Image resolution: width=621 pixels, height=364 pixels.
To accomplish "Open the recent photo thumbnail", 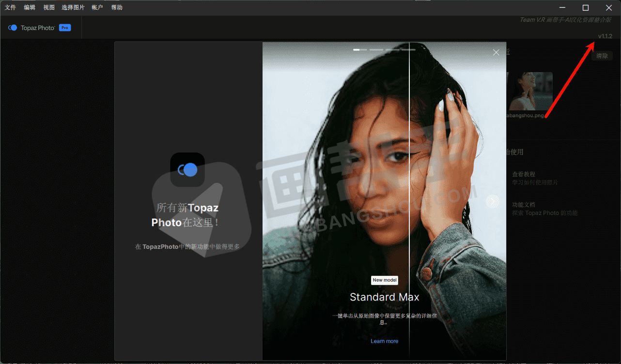I will 530,91.
